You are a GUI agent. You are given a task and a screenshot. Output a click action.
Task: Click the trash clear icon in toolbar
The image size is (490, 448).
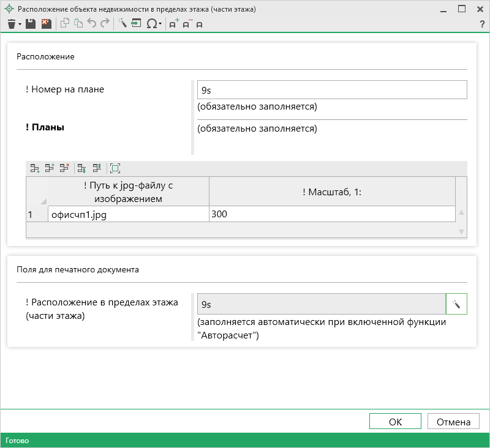pyautogui.click(x=11, y=24)
